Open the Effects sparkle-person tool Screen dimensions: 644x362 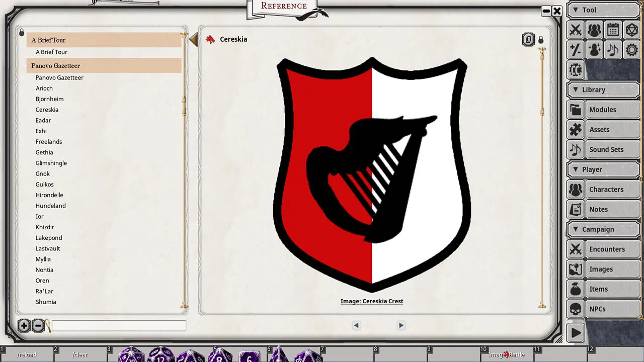pyautogui.click(x=594, y=49)
